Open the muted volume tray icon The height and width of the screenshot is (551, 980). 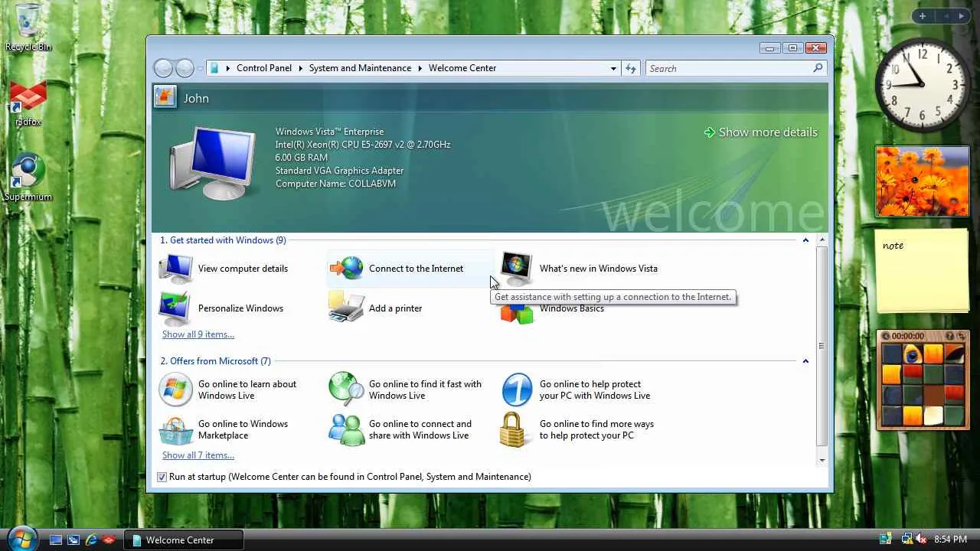pyautogui.click(x=921, y=540)
